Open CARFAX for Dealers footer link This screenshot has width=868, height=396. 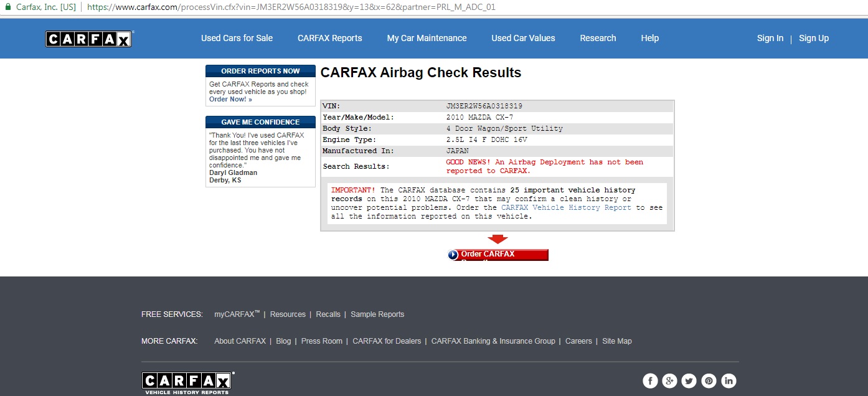387,341
